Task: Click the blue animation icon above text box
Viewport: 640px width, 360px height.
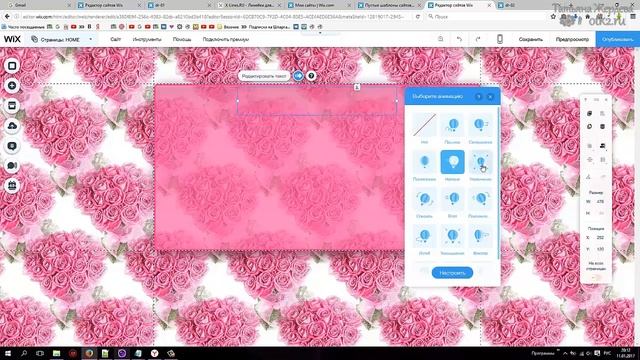Action: (298, 76)
